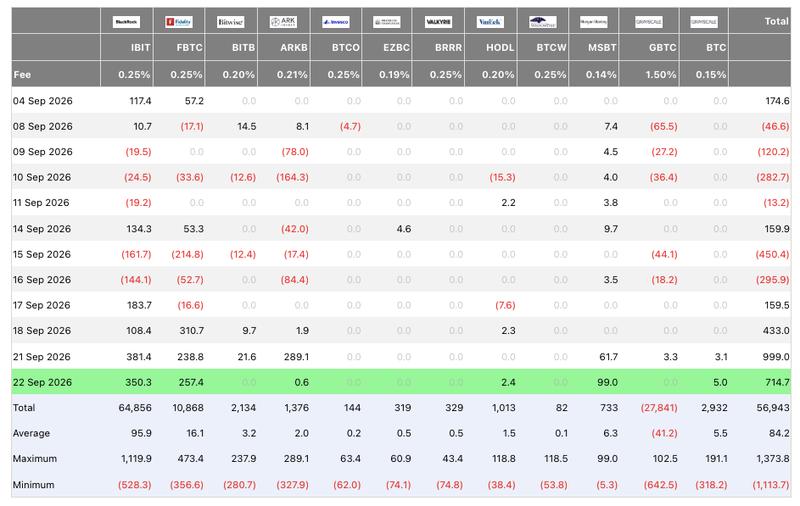The image size is (800, 506).
Task: Select the 0.19% fee under EZBC
Action: [x=394, y=74]
